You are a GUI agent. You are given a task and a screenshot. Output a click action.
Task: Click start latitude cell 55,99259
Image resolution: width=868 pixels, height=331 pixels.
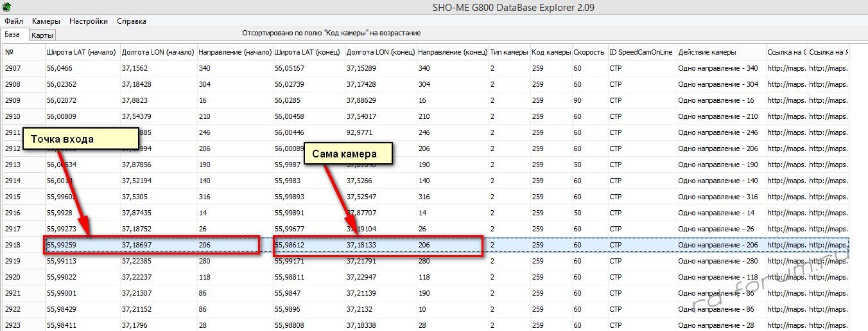[x=82, y=245]
